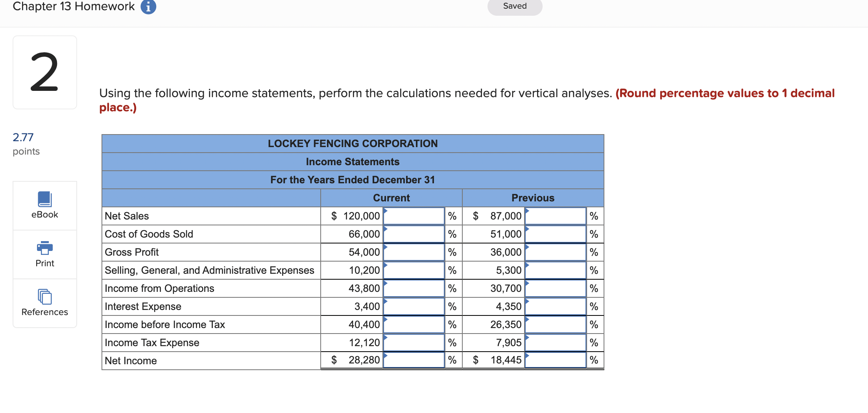This screenshot has width=868, height=413.
Task: Click the Saved status button
Action: 514,6
